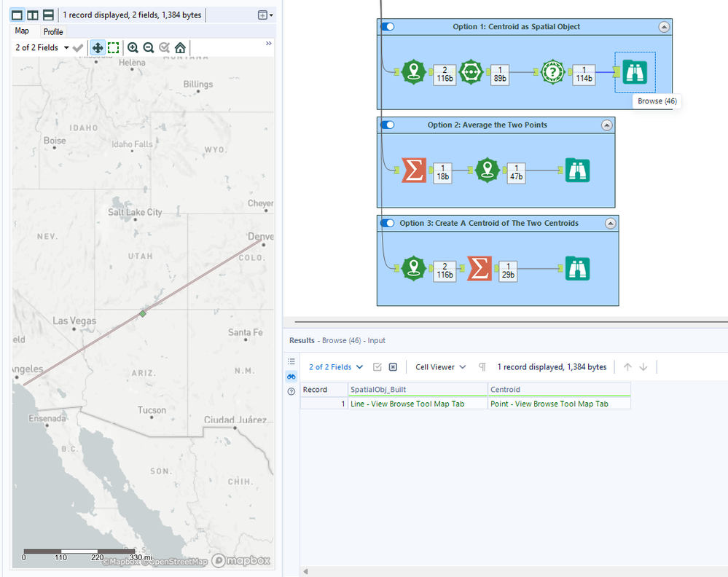Viewport: 728px width, 577px height.
Task: Disable the Option 3 container toggle
Action: pos(387,223)
